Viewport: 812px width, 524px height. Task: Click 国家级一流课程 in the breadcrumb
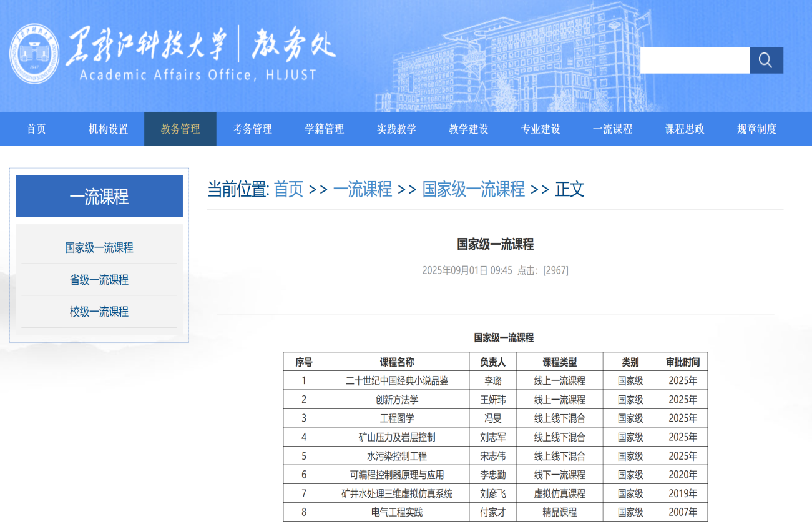click(x=473, y=189)
